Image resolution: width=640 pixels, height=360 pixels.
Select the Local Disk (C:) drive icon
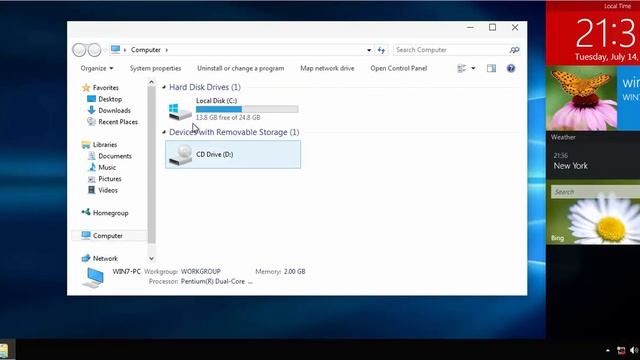180,111
